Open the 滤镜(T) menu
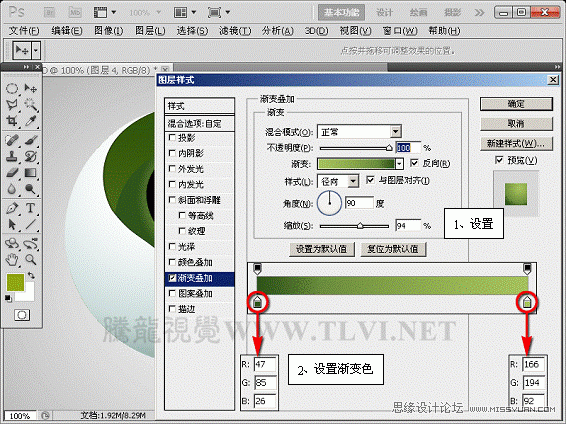 [235, 31]
